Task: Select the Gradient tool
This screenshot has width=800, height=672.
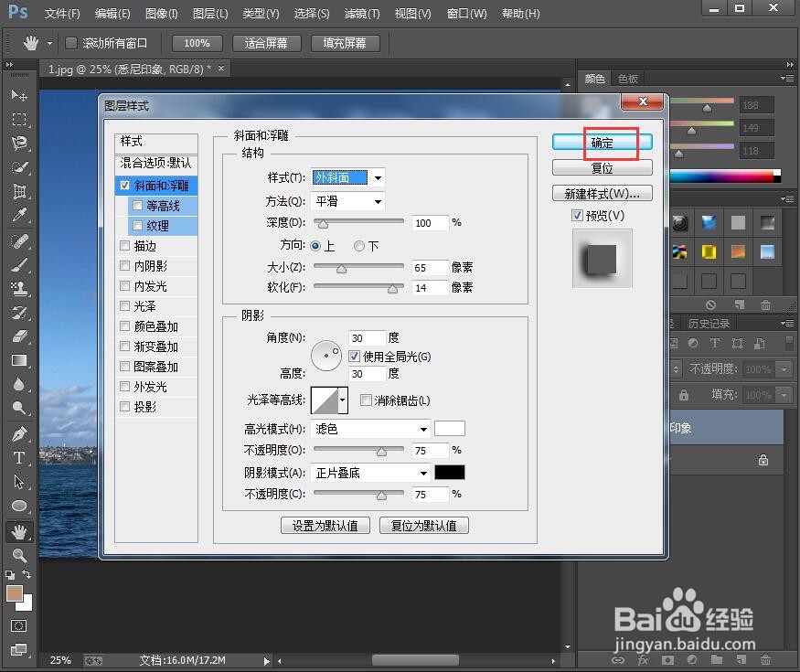Action: click(20, 358)
